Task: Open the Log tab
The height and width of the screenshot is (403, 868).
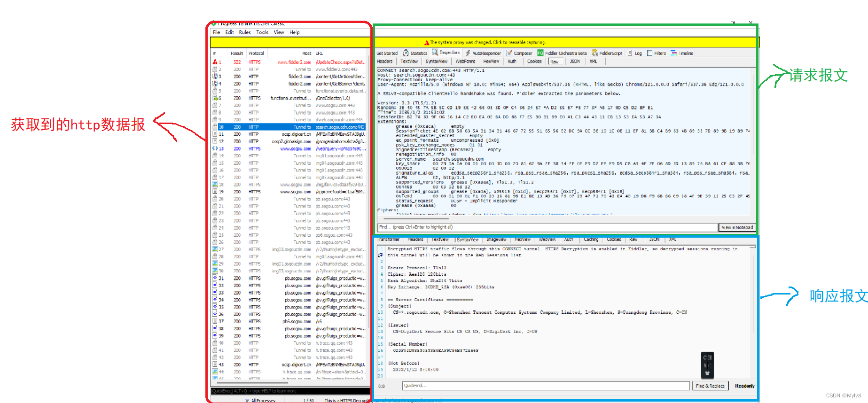Action: pyautogui.click(x=635, y=53)
